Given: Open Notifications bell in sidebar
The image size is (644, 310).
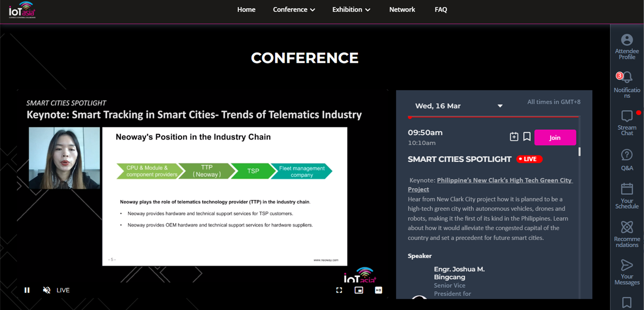Looking at the screenshot, I should tap(627, 77).
